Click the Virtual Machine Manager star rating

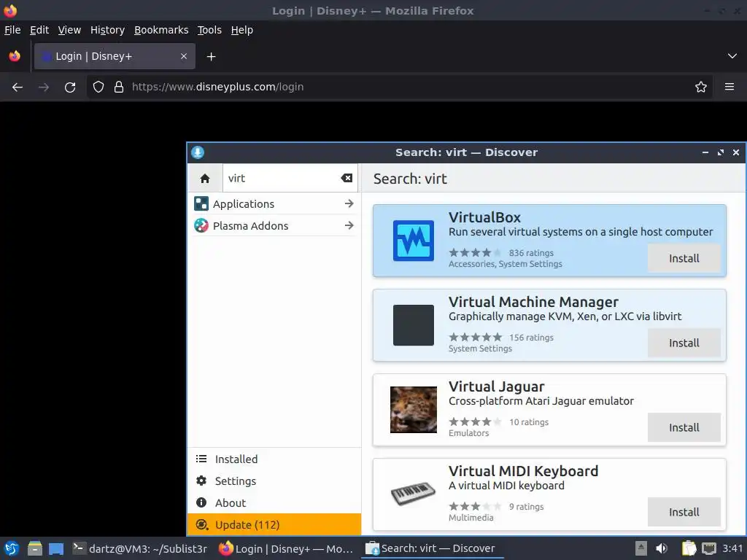[x=475, y=337]
